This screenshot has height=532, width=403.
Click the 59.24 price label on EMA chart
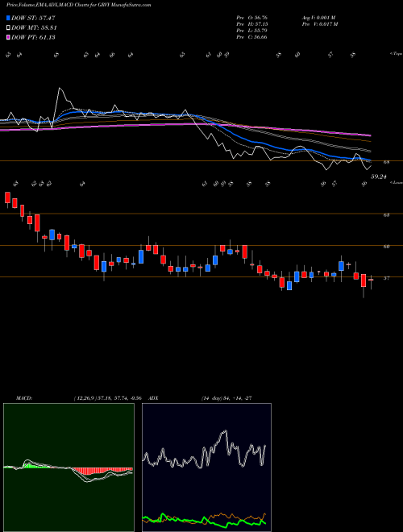tap(379, 177)
